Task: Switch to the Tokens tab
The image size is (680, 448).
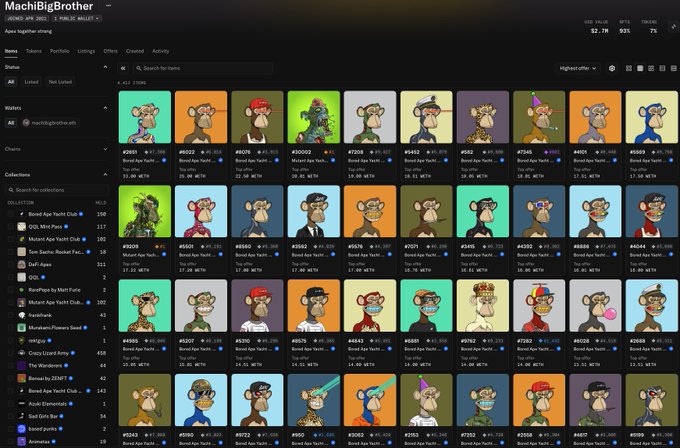Action: [34, 51]
